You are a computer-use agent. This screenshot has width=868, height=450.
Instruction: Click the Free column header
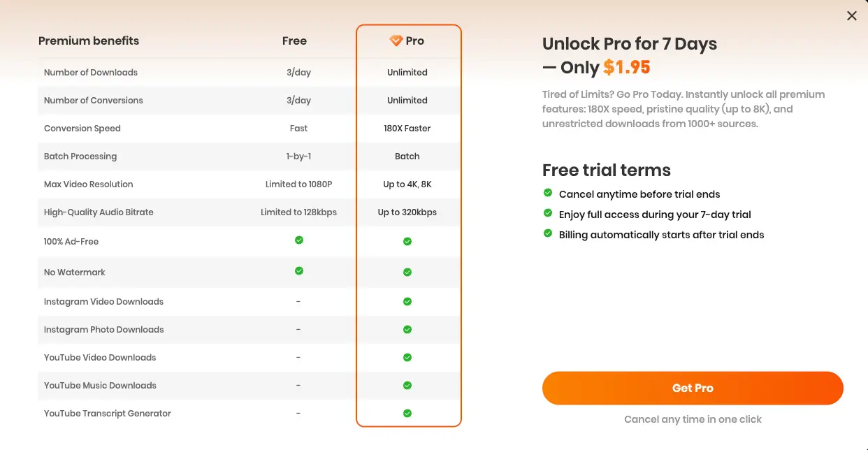pyautogui.click(x=294, y=41)
